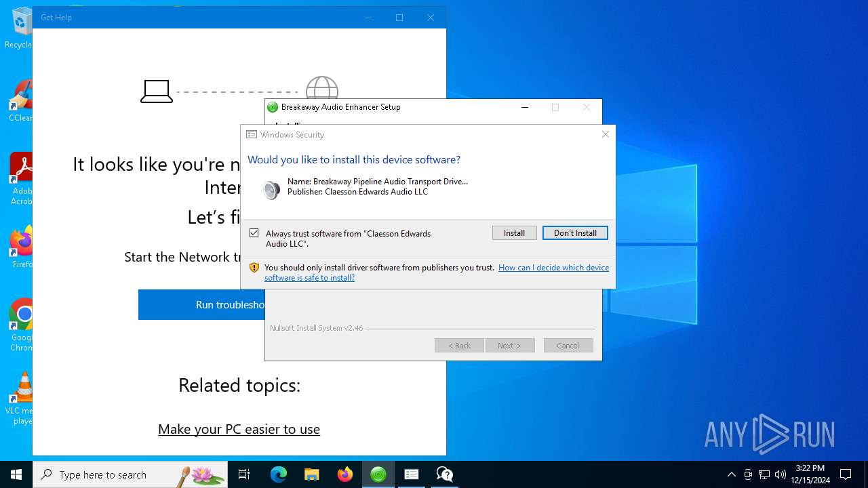Viewport: 868px width, 488px height.
Task: Maximize the Get Help window
Action: [x=399, y=18]
